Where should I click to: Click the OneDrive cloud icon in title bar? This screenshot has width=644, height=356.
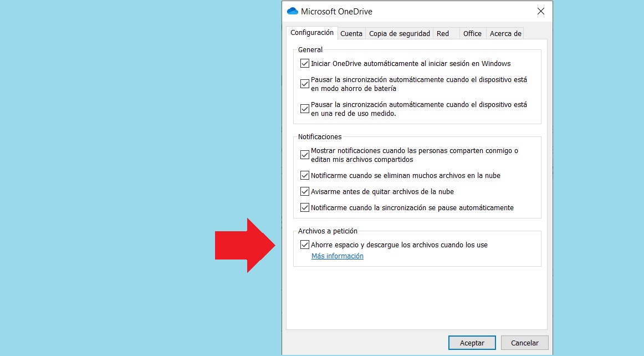[x=293, y=11]
